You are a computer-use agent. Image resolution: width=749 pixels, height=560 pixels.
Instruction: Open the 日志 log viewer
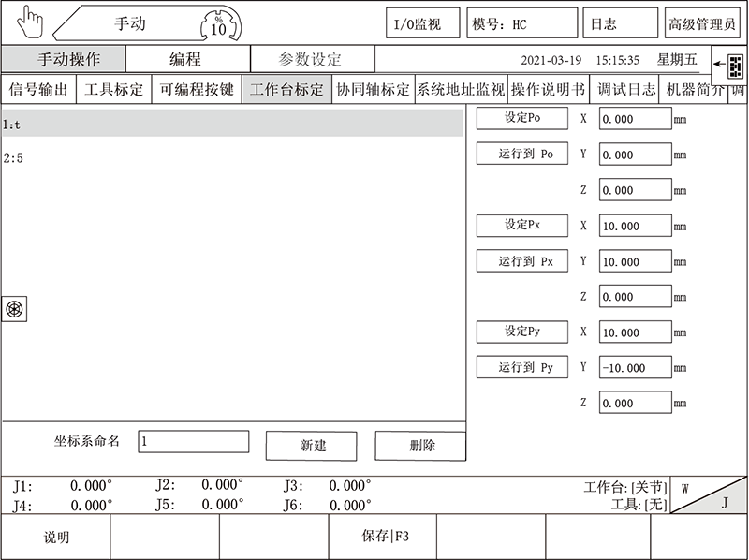pyautogui.click(x=621, y=22)
